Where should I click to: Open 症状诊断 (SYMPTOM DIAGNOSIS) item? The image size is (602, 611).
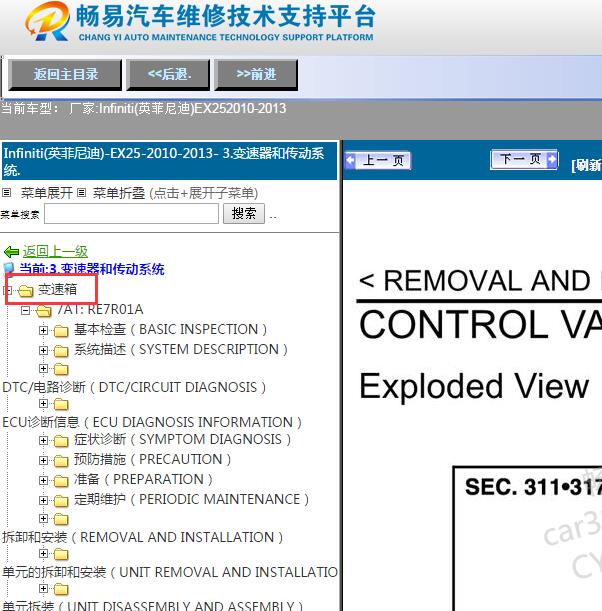tap(182, 440)
